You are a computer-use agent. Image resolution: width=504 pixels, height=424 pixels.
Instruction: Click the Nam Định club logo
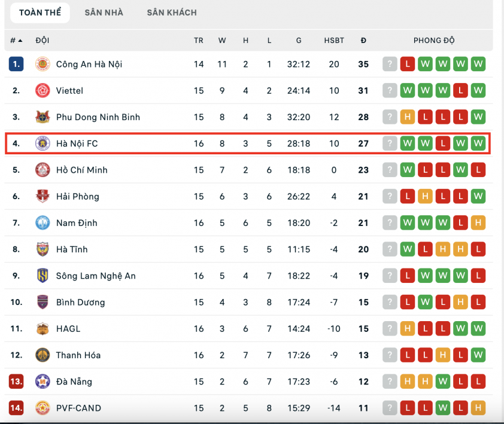click(42, 222)
